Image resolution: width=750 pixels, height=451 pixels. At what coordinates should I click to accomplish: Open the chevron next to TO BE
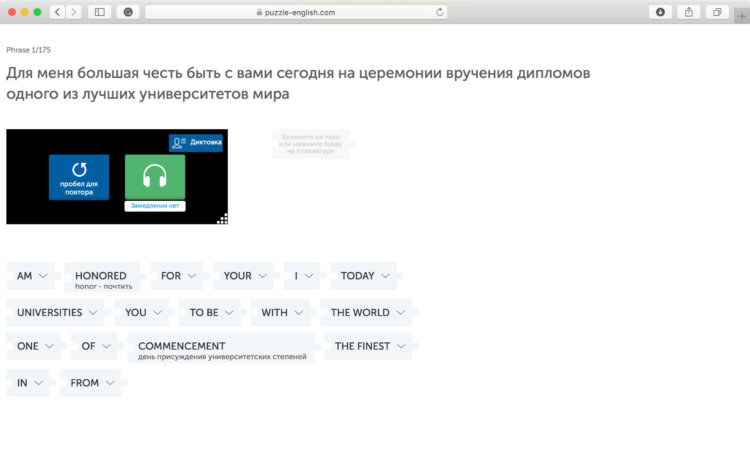pos(229,313)
